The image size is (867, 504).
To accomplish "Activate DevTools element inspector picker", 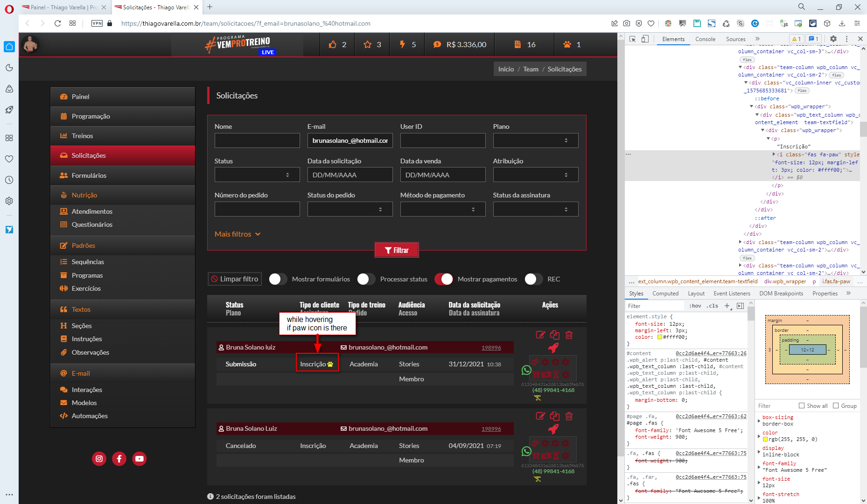I will (x=632, y=39).
